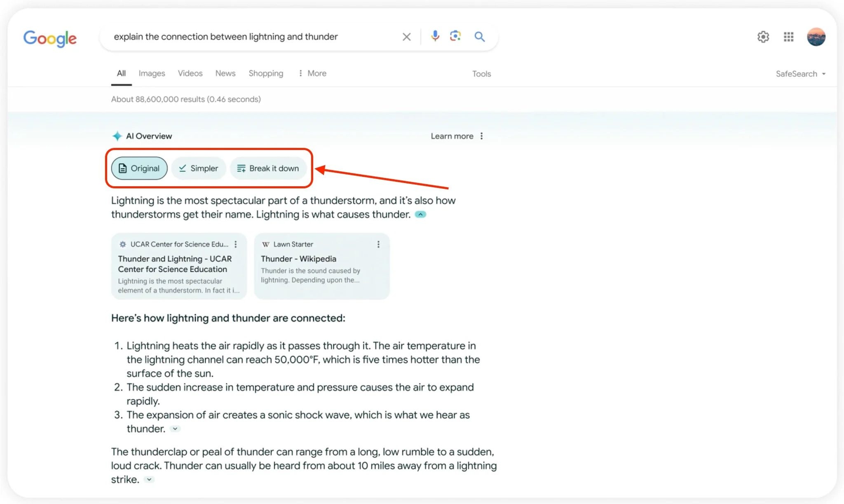Viewport: 844px width, 504px height.
Task: Click the Google Lens camera icon
Action: (455, 36)
